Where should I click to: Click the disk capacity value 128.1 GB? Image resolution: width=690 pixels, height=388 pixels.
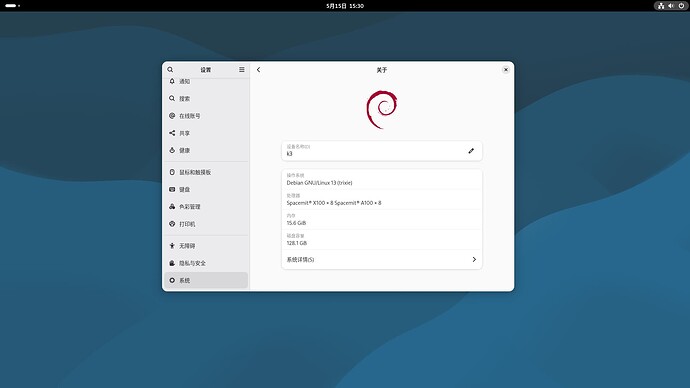click(x=297, y=243)
